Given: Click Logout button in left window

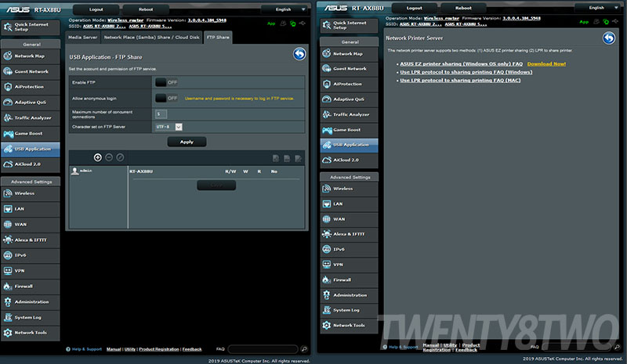Looking at the screenshot, I should [96, 9].
